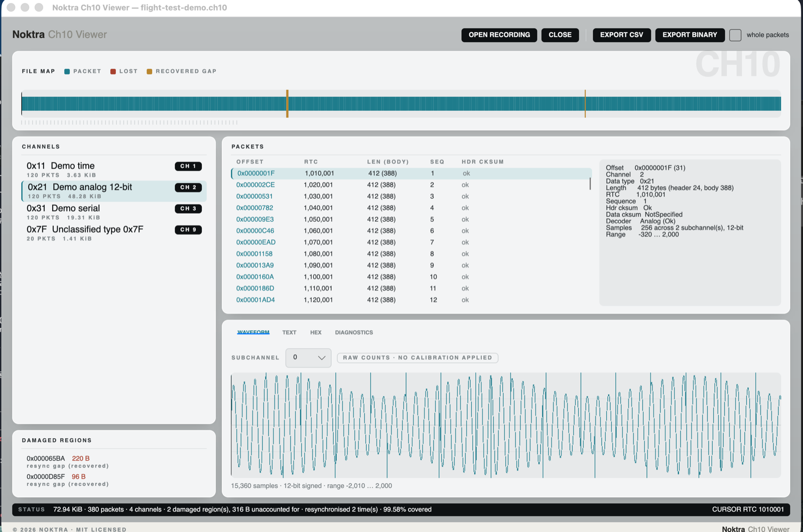This screenshot has height=532, width=803.
Task: Click the teal PACKET legend swatch
Action: point(67,71)
